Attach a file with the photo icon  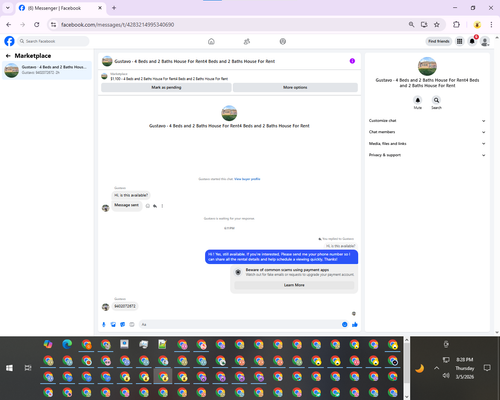click(x=113, y=324)
